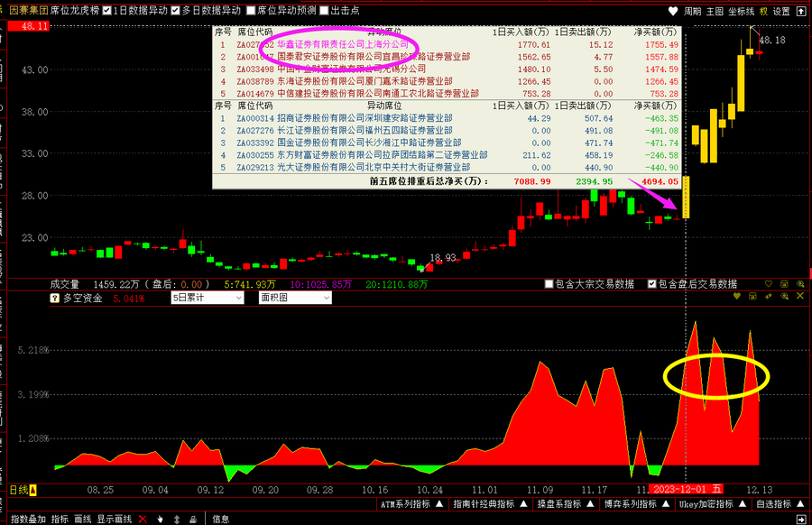812x525 pixels.
Task: Click 席位龙虎榜 in the top bar
Action: (x=75, y=10)
